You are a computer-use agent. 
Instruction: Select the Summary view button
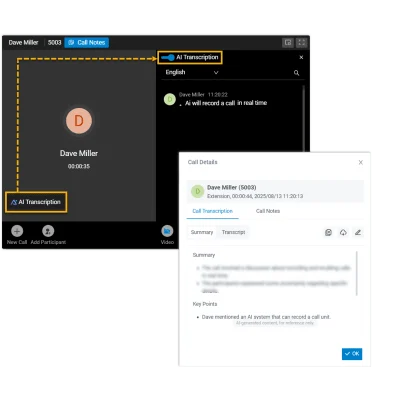pyautogui.click(x=202, y=232)
